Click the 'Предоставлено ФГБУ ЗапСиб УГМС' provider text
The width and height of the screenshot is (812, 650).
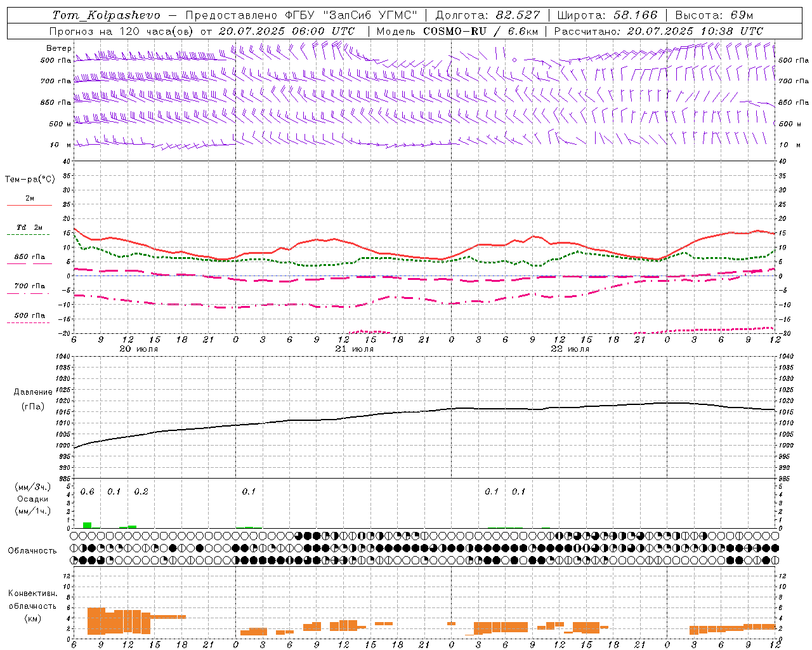pos(301,15)
